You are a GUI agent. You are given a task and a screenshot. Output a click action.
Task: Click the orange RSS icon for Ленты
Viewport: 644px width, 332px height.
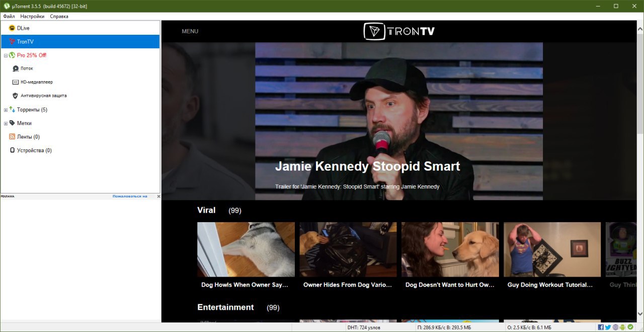coord(12,137)
